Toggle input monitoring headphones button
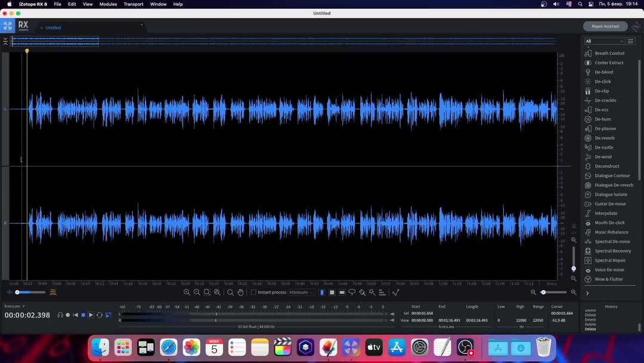 pyautogui.click(x=60, y=315)
